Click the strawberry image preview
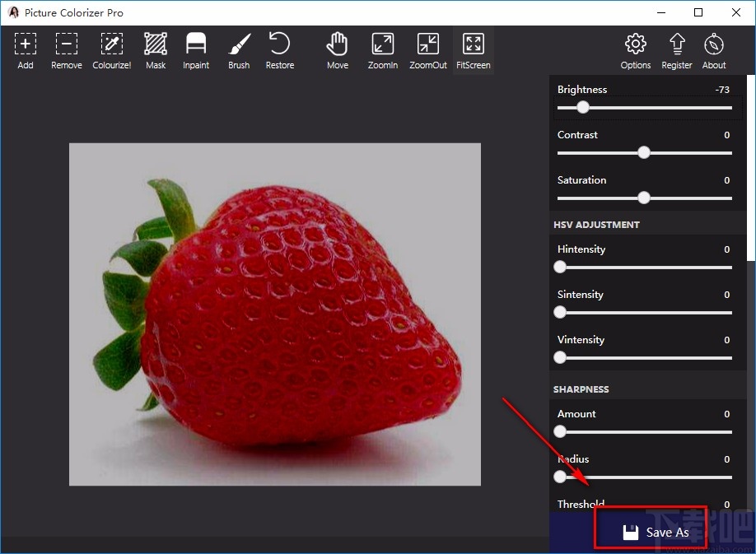Image resolution: width=756 pixels, height=554 pixels. 274,314
